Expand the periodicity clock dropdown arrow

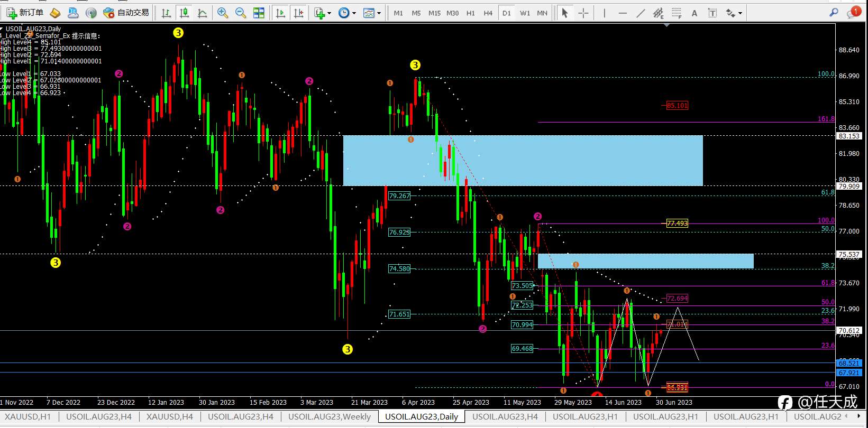[x=354, y=13]
